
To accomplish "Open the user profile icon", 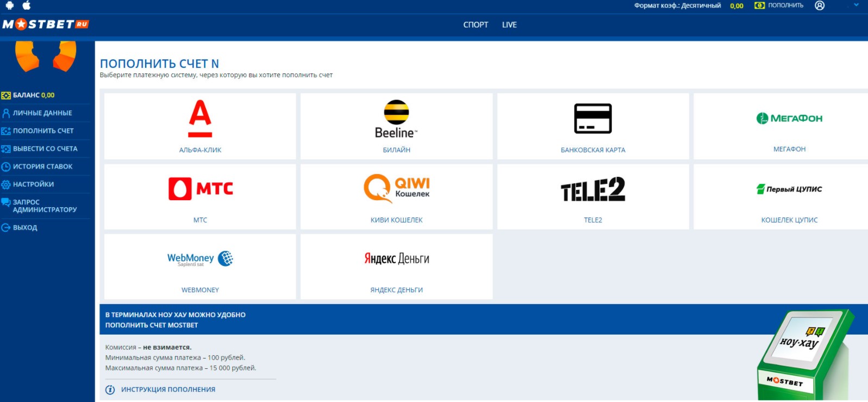I will coord(820,5).
